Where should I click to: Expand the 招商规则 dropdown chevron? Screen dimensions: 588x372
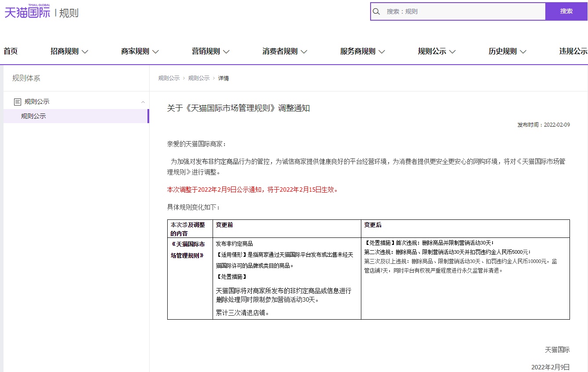tap(85, 52)
